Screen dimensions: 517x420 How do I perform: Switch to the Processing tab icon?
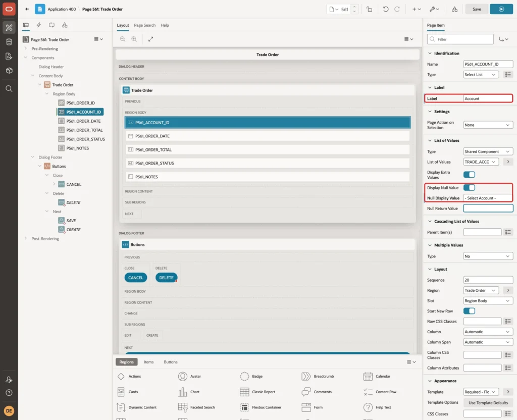point(52,25)
